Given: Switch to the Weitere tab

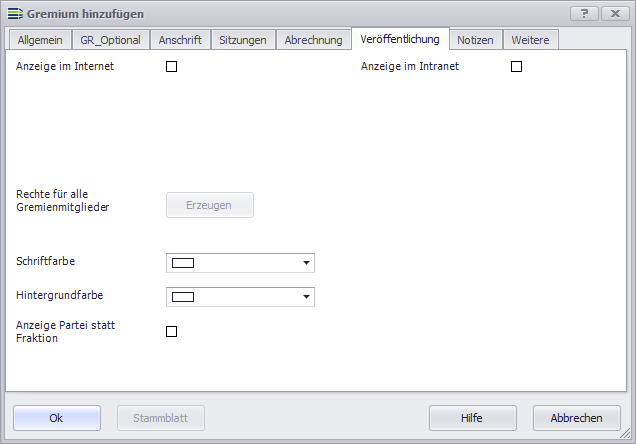Looking at the screenshot, I should click(x=530, y=40).
